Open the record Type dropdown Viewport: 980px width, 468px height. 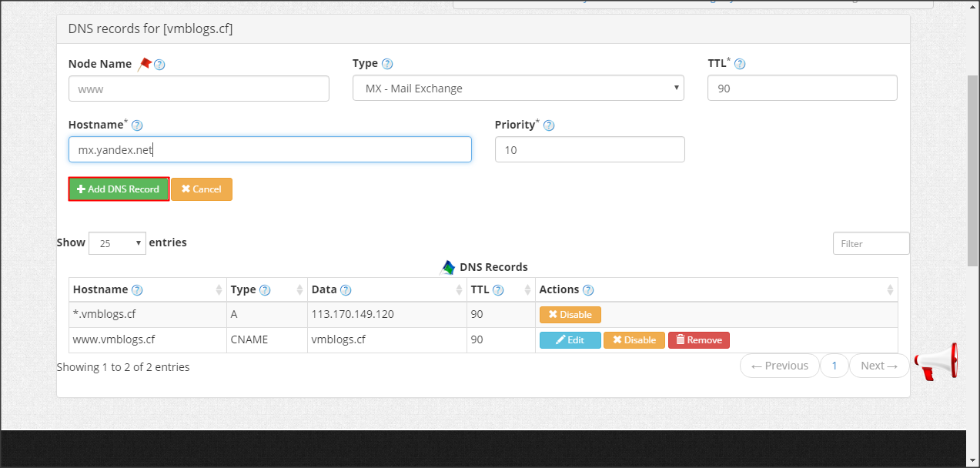click(518, 89)
